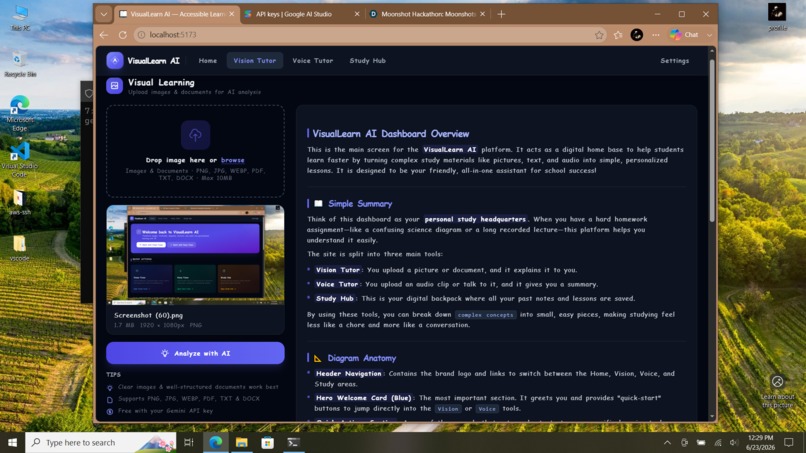806x453 pixels.
Task: Click the scrollbar up arrow
Action: 712,51
